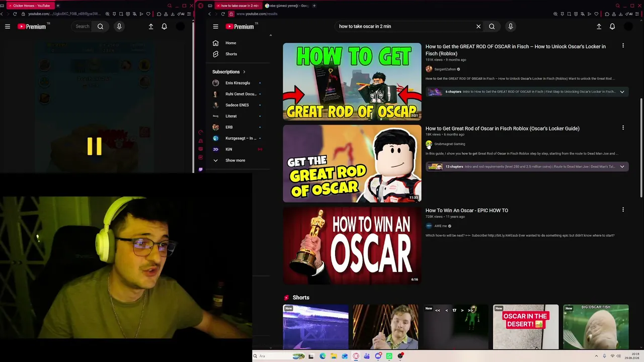Open the 'BIG OSCAR FISH' short
This screenshot has width=644, height=362.
pos(596,326)
